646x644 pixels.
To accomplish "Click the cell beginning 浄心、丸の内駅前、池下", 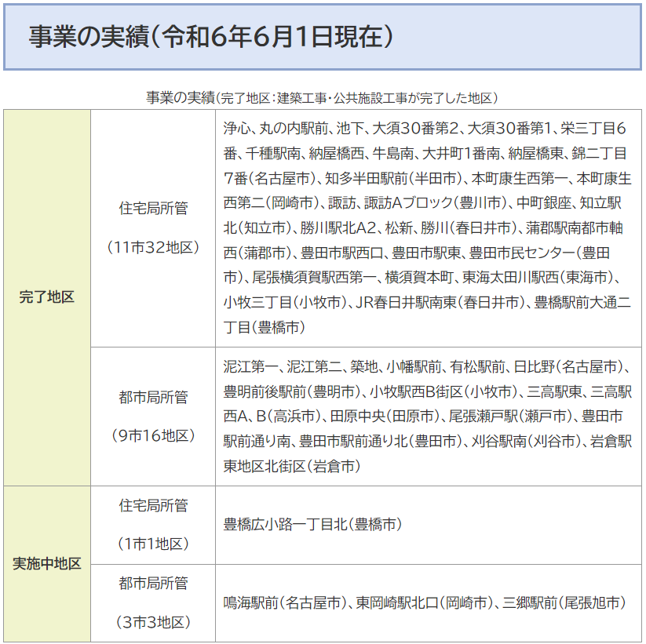I will point(429,228).
